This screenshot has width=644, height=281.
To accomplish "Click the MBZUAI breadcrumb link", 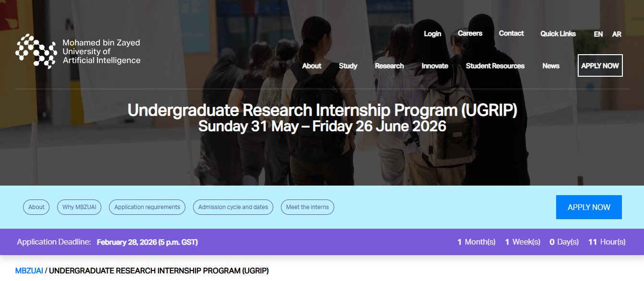I will pos(29,270).
